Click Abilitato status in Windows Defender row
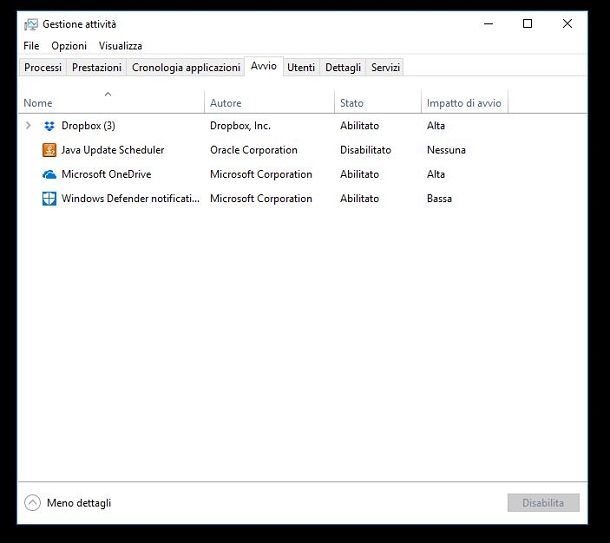Viewport: 610px width, 543px height. pyautogui.click(x=359, y=198)
